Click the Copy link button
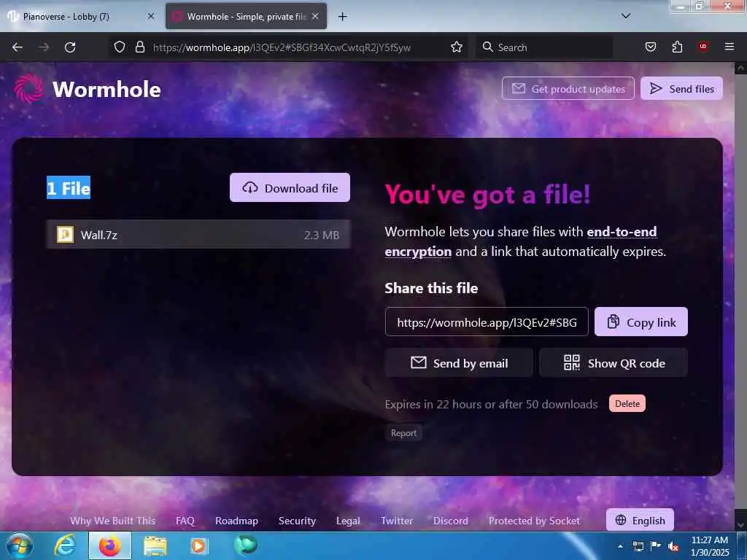Image resolution: width=747 pixels, height=560 pixels. pos(640,322)
